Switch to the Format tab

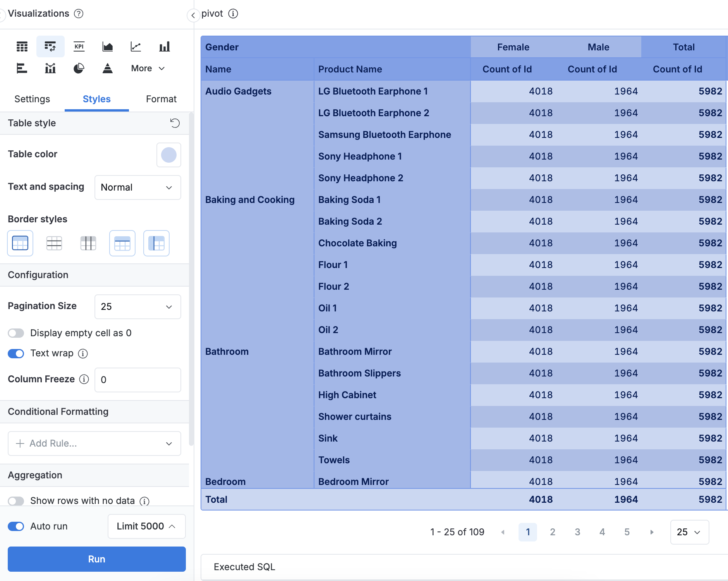coord(161,99)
